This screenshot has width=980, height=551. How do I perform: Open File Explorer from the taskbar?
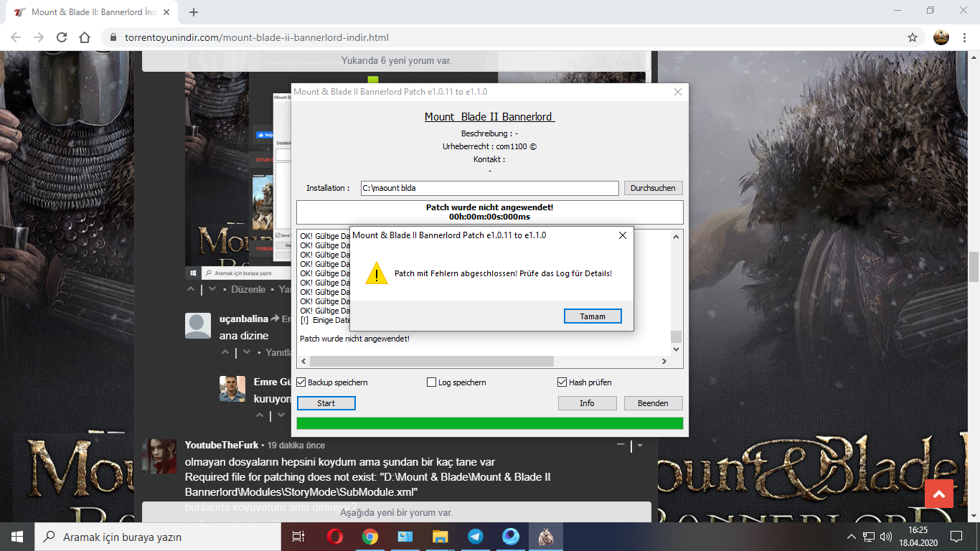coord(440,537)
